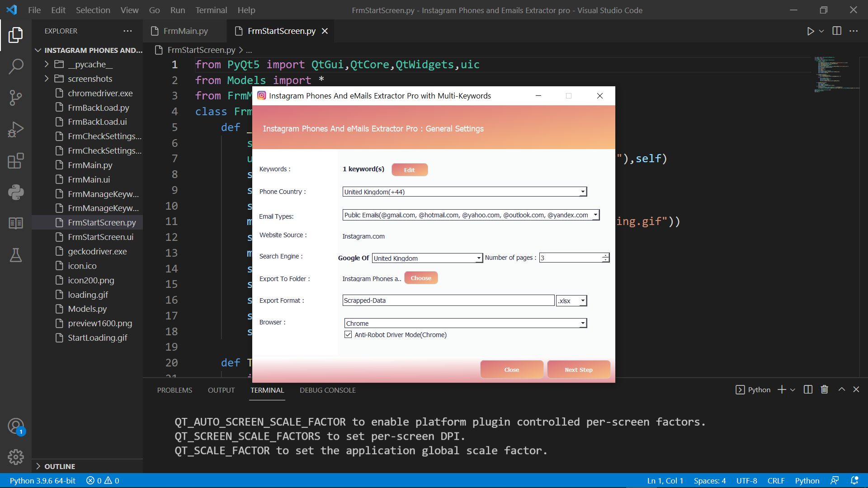Screen dimensions: 868x488
Task: Open the Testing flask icon
Action: (x=16, y=255)
